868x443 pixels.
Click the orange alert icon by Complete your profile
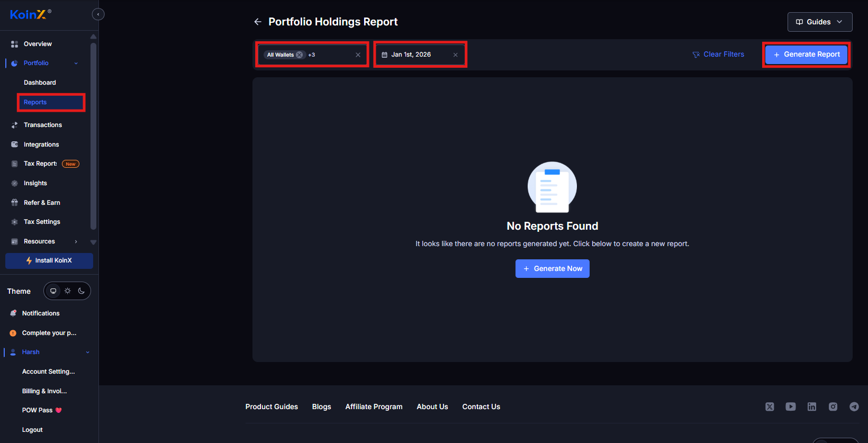click(x=13, y=333)
